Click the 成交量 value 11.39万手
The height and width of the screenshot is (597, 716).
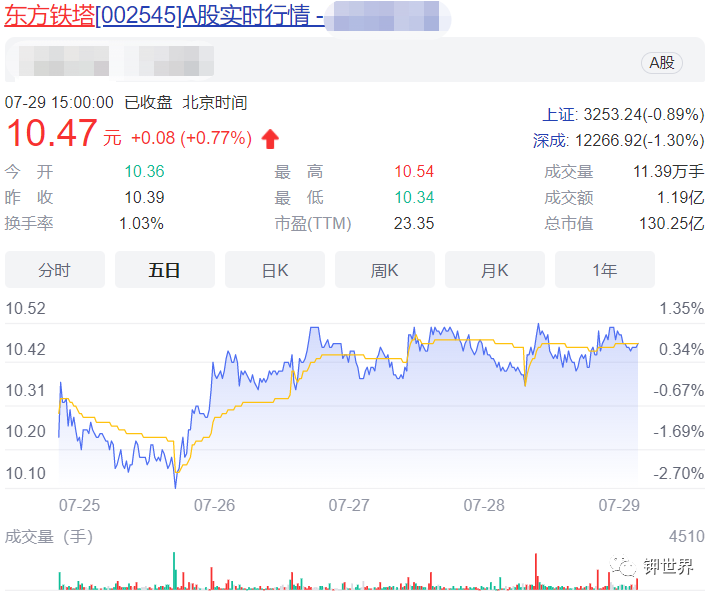[669, 171]
